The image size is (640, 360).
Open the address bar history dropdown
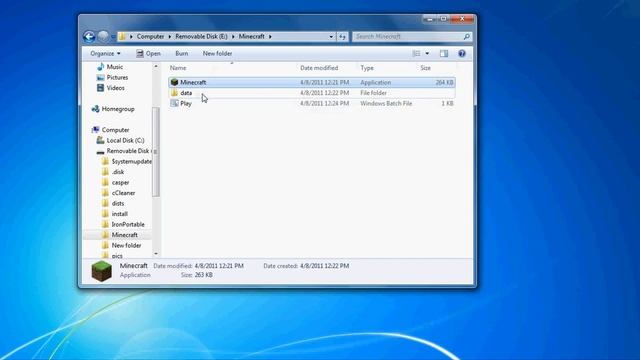331,37
